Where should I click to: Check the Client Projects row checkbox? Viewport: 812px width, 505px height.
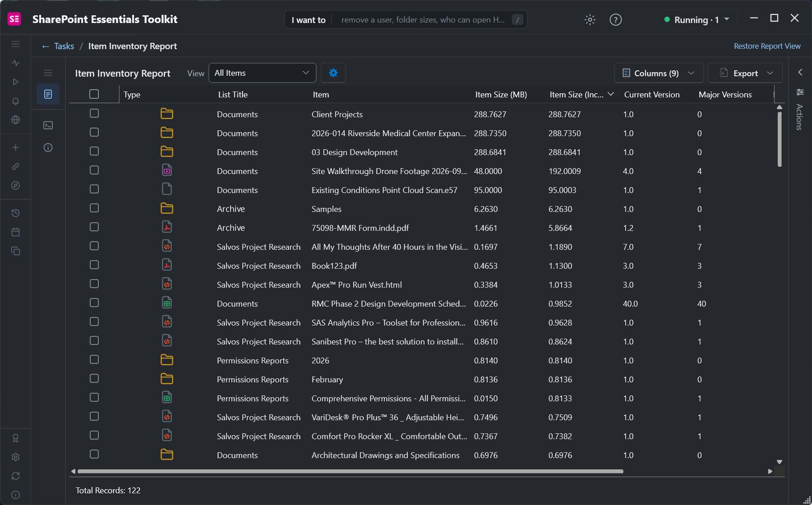(94, 113)
